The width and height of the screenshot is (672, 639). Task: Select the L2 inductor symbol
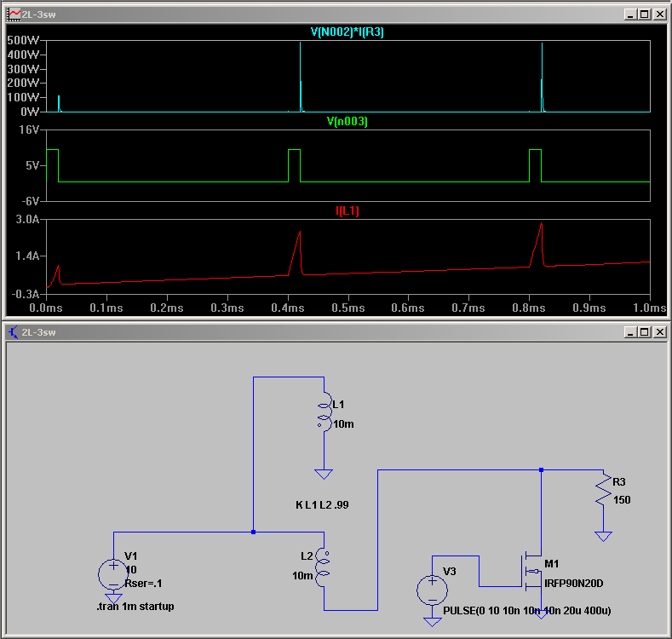coord(324,567)
